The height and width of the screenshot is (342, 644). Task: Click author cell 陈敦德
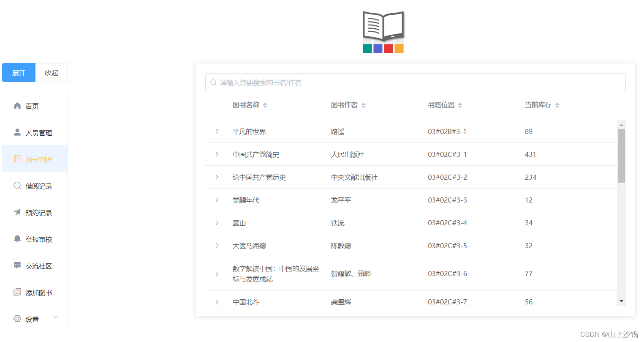pyautogui.click(x=341, y=246)
